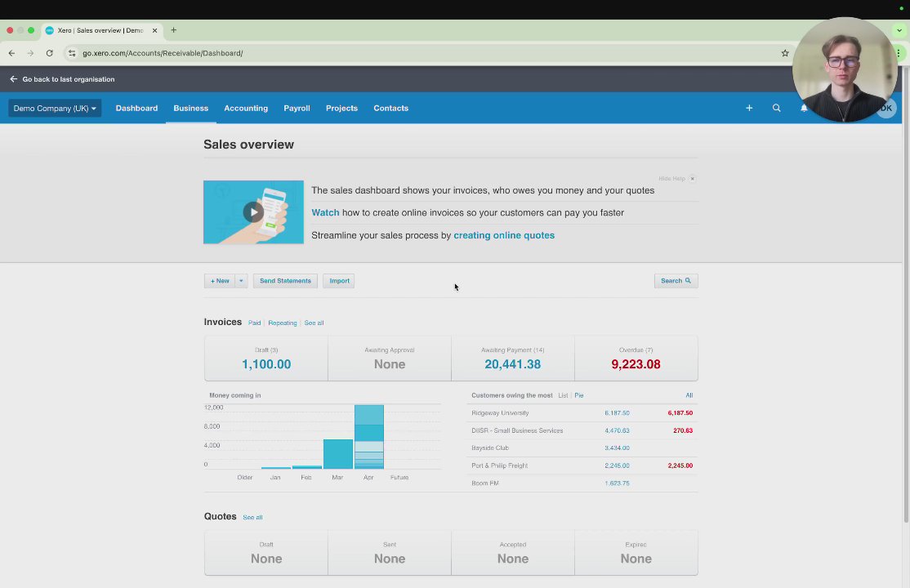This screenshot has height=588, width=910.
Task: Click Boom FM amount 1,623.75
Action: pyautogui.click(x=617, y=483)
